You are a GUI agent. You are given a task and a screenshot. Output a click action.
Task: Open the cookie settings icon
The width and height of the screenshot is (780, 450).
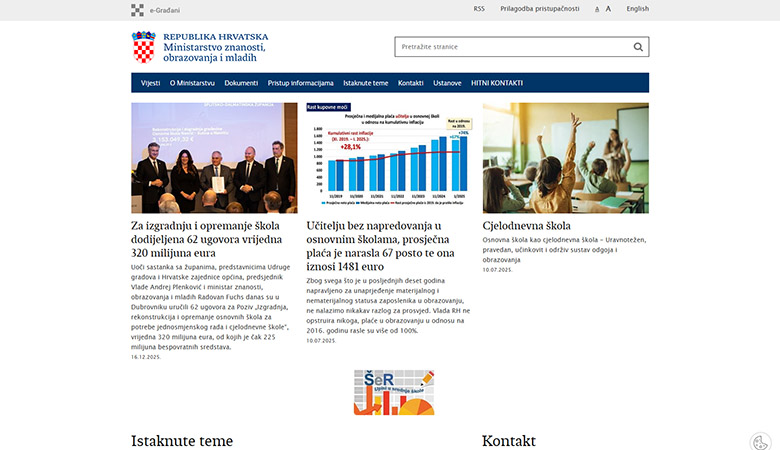pyautogui.click(x=759, y=440)
